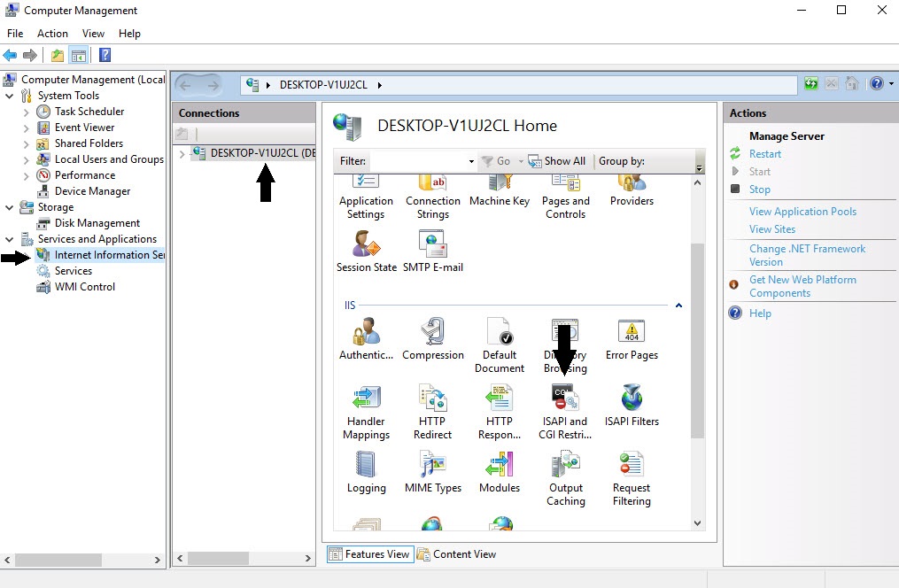899x588 pixels.
Task: Click Show All button in filter bar
Action: point(557,162)
